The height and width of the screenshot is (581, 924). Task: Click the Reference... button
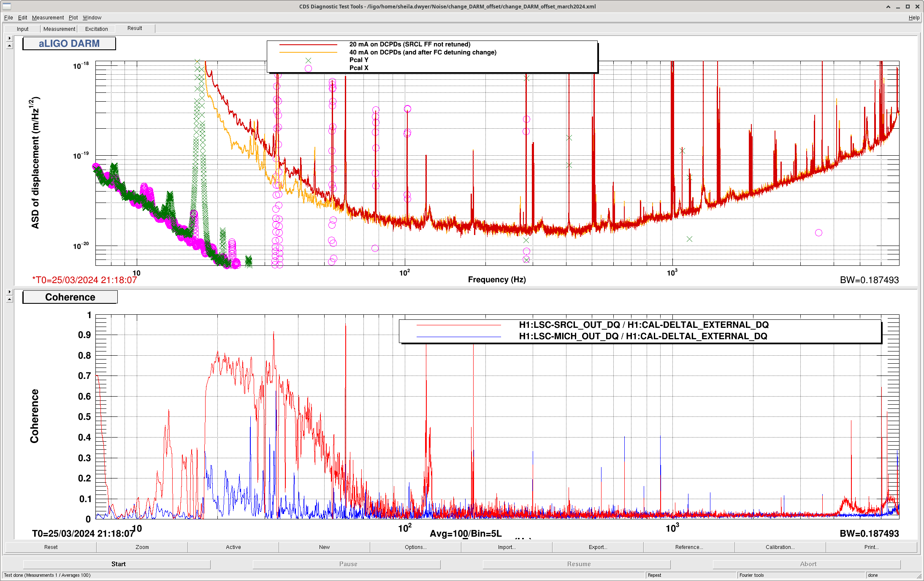pos(689,547)
